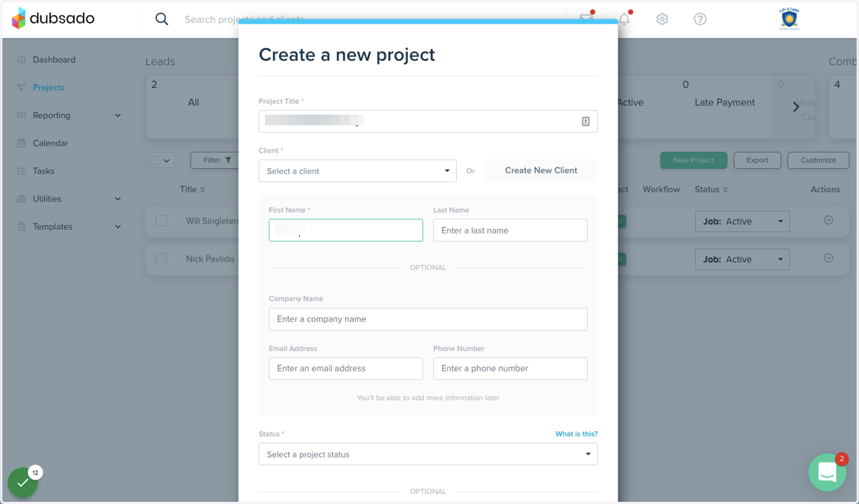Open the chat support widget
Image resolution: width=859 pixels, height=504 pixels.
point(828,472)
